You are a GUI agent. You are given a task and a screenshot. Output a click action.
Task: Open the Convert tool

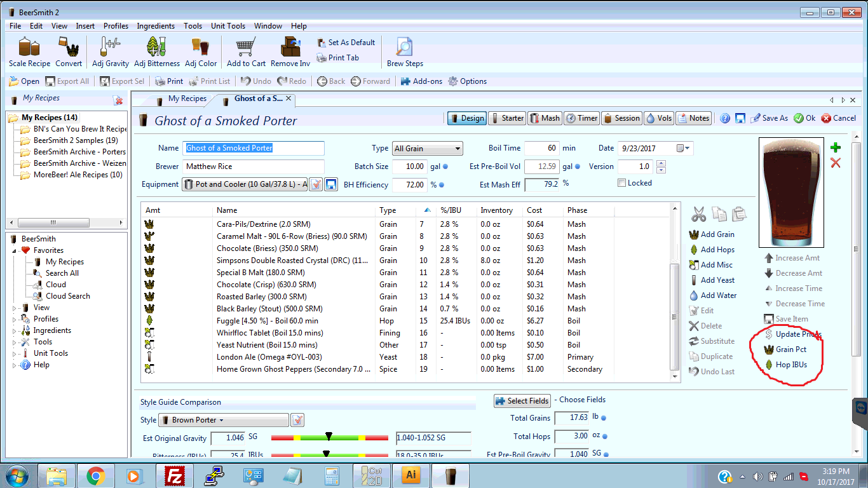pos(69,51)
